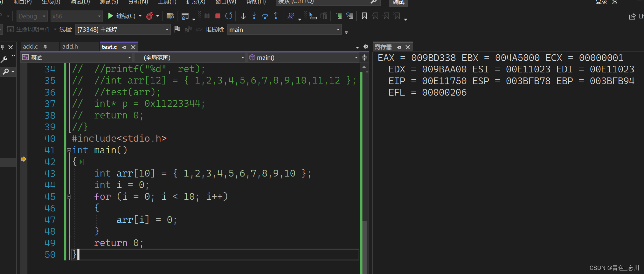This screenshot has height=274, width=644.
Task: Click the Step Out upward arrow icon
Action: coord(276,16)
